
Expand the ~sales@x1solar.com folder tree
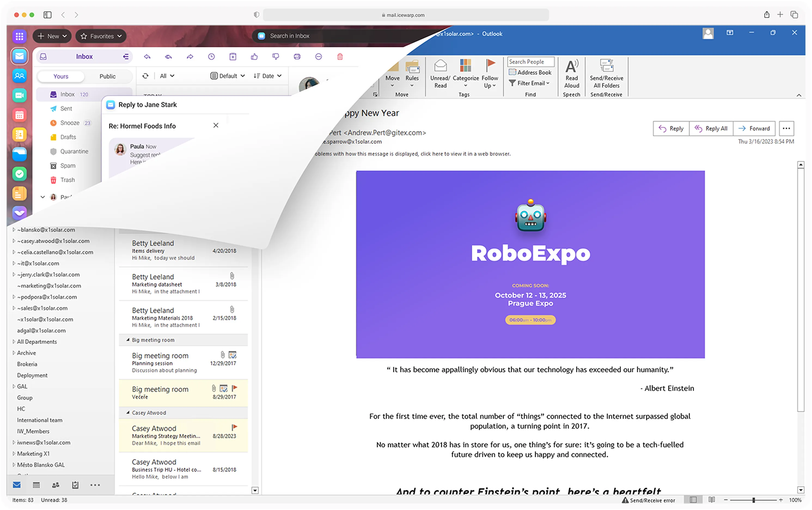coord(14,308)
